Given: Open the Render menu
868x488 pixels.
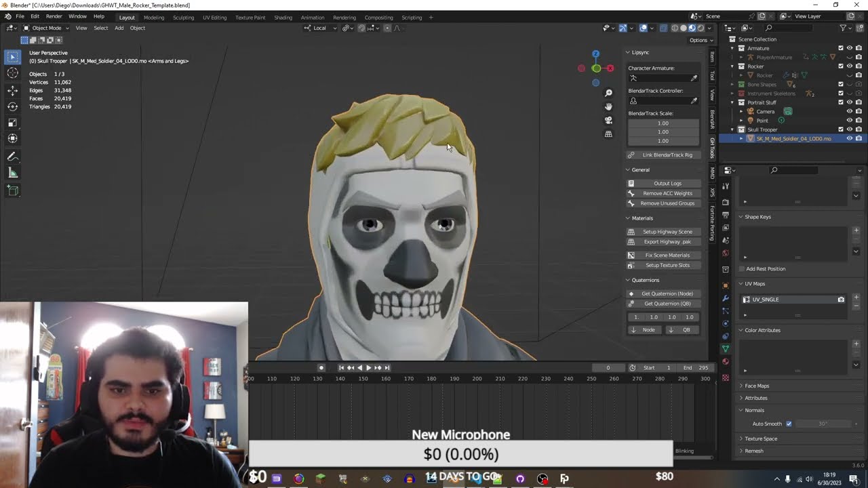Looking at the screenshot, I should [x=54, y=16].
